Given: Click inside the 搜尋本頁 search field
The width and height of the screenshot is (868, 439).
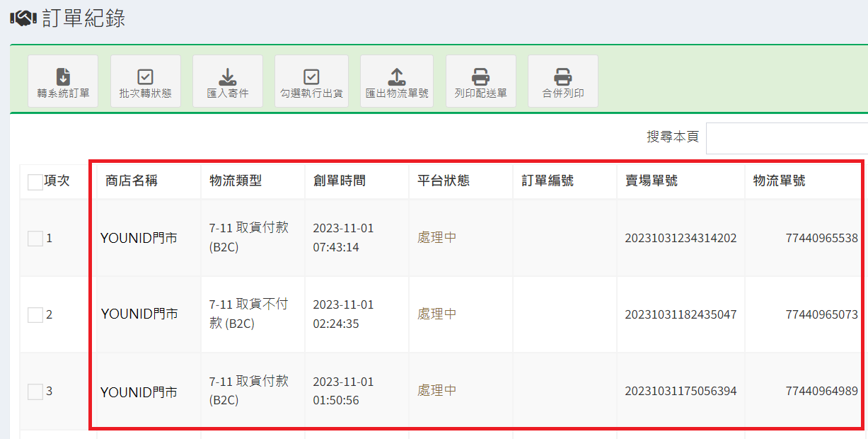Looking at the screenshot, I should pyautogui.click(x=785, y=138).
